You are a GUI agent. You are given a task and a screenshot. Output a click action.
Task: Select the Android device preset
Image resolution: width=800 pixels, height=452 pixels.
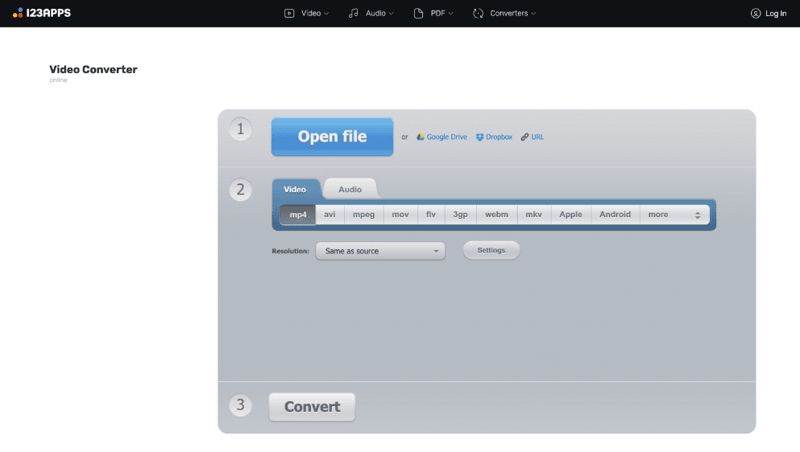[615, 215]
